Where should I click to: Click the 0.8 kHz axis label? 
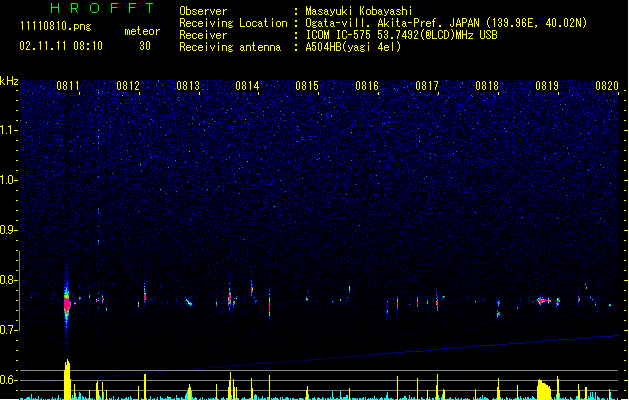point(9,280)
